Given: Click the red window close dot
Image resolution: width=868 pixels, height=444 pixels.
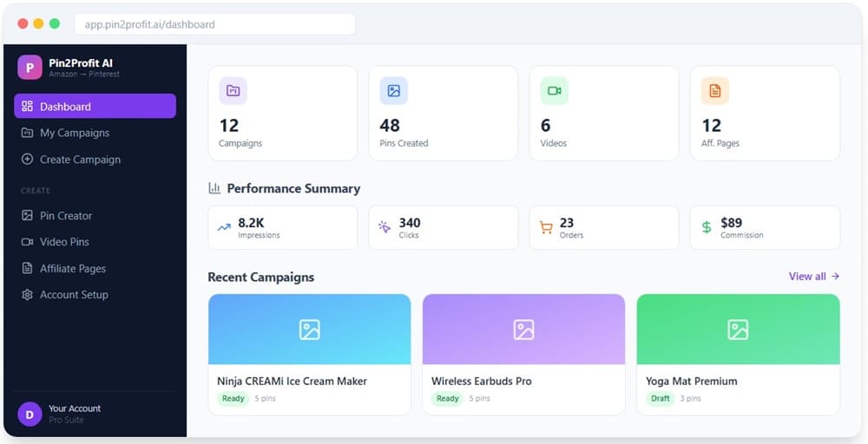Looking at the screenshot, I should coord(23,23).
